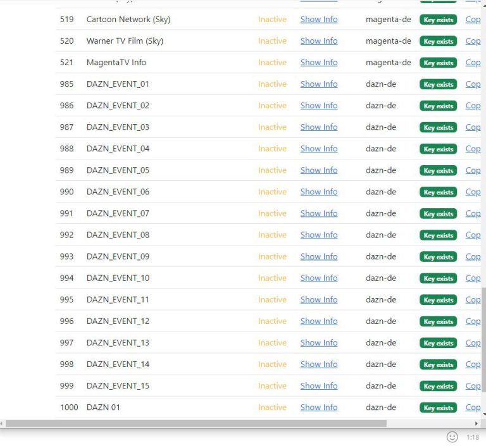Select the DAZN_EVENT_09 channel name
Viewport: 486px width, 448px height.
[118, 256]
